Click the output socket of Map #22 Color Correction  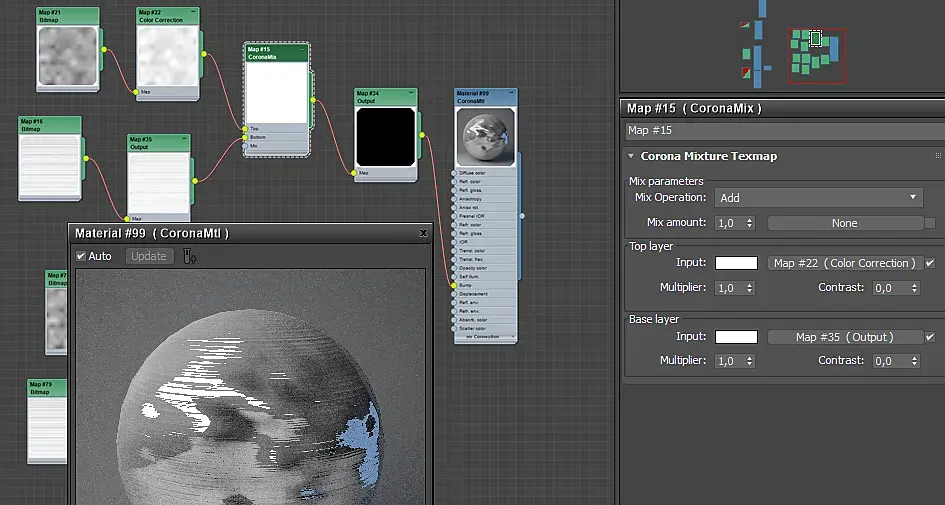(203, 53)
